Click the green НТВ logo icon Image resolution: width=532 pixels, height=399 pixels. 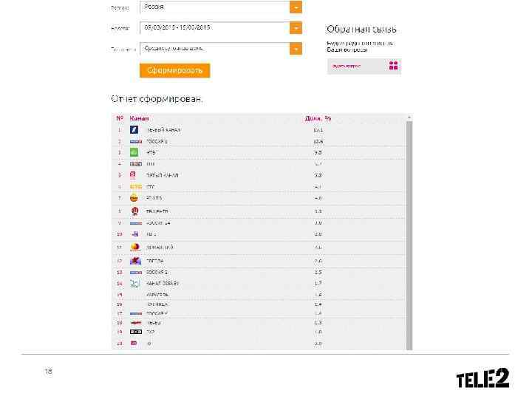(134, 152)
